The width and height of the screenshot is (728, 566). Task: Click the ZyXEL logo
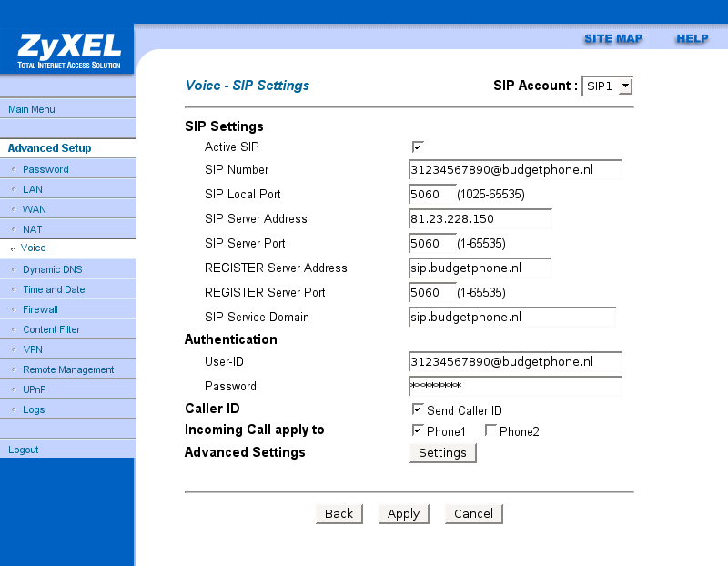(x=67, y=49)
